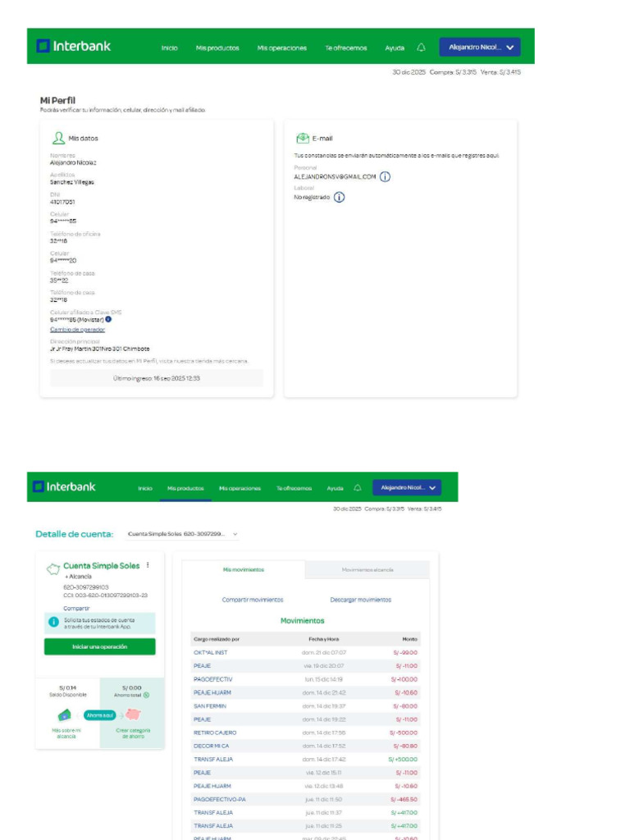Open Te ofrecemos on the Detalle de cuenta page
Image resolution: width=630 pixels, height=840 pixels.
click(294, 489)
